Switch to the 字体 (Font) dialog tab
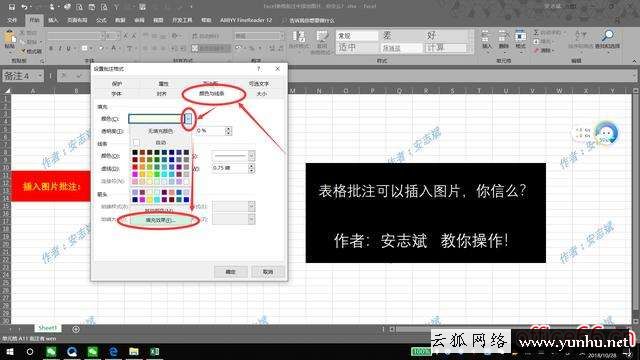This screenshot has width=640, height=360. pyautogui.click(x=117, y=94)
